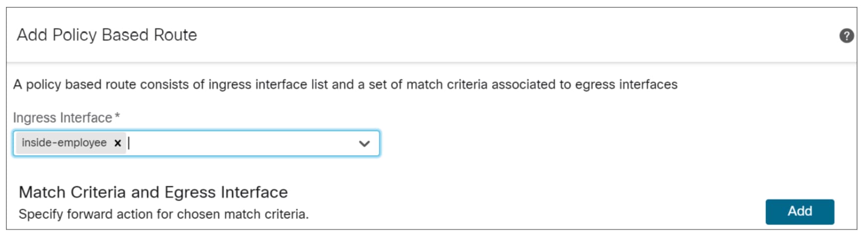The height and width of the screenshot is (238, 868).
Task: Remove the inside-employee interface tag
Action: click(118, 143)
